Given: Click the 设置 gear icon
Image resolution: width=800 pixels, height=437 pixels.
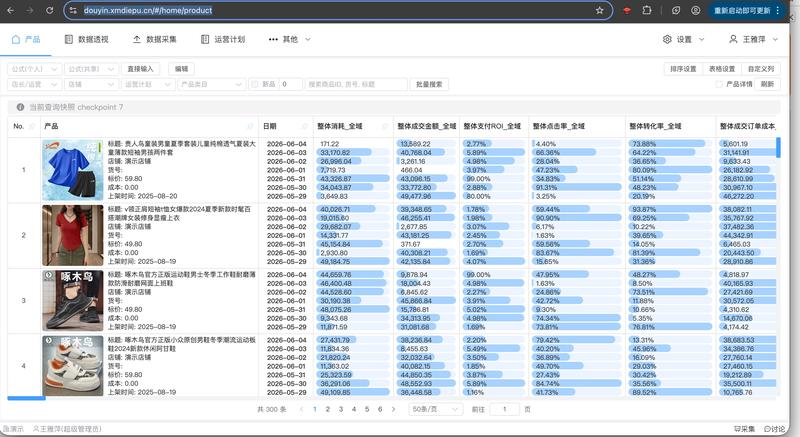Looking at the screenshot, I should point(667,39).
